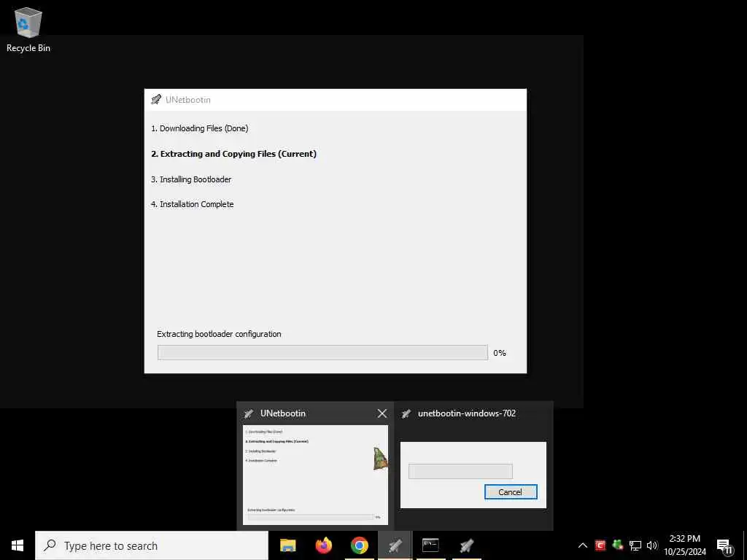This screenshot has width=747, height=560.
Task: Click the rocket icon in UNetbootin preview header
Action: coord(249,413)
